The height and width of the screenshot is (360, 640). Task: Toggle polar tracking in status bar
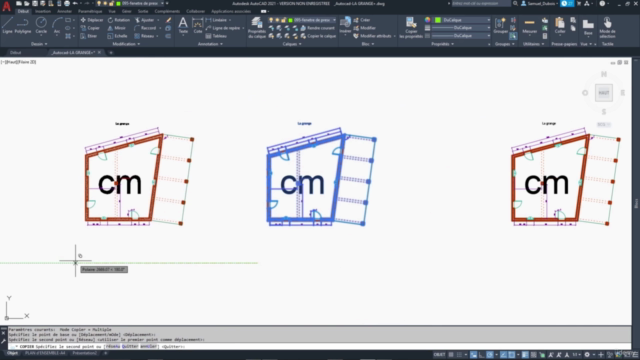click(x=490, y=355)
